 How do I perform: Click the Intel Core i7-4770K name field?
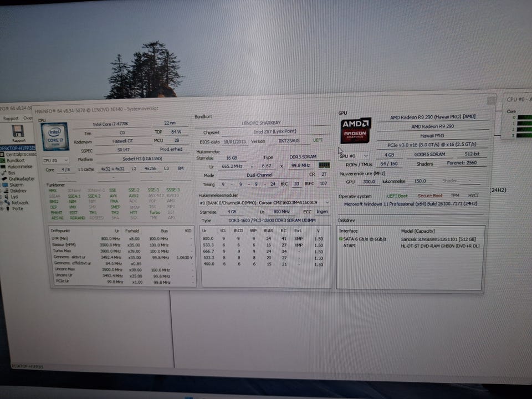tap(111, 124)
